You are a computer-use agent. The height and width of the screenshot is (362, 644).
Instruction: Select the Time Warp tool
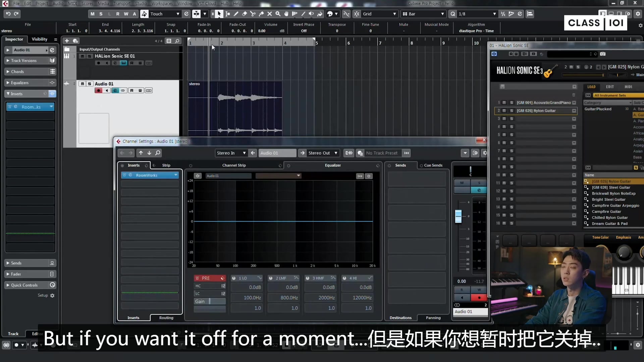point(295,14)
